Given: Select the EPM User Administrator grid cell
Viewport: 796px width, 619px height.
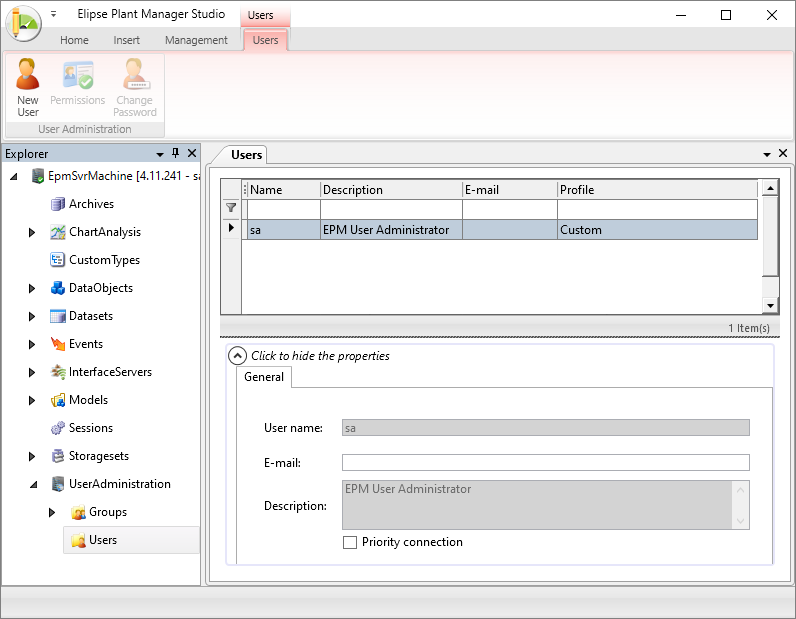Looking at the screenshot, I should (391, 230).
